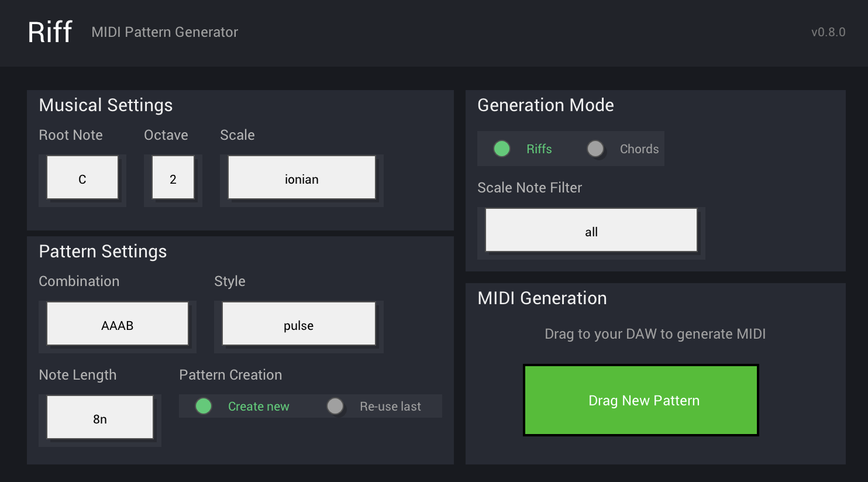Open the Scale Note Filter dropdown showing all
This screenshot has width=868, height=482.
tap(591, 230)
